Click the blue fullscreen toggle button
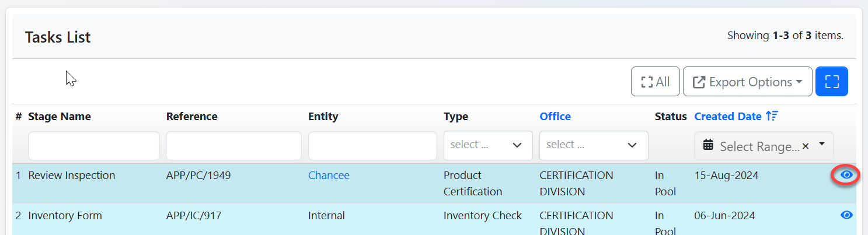This screenshot has height=235, width=868. (832, 82)
